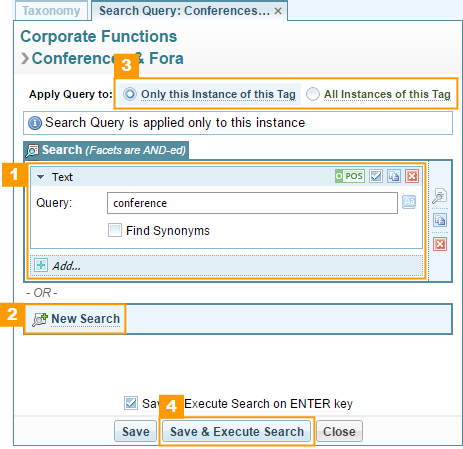This screenshot has width=463, height=449.
Task: Click the Save button
Action: point(136,431)
